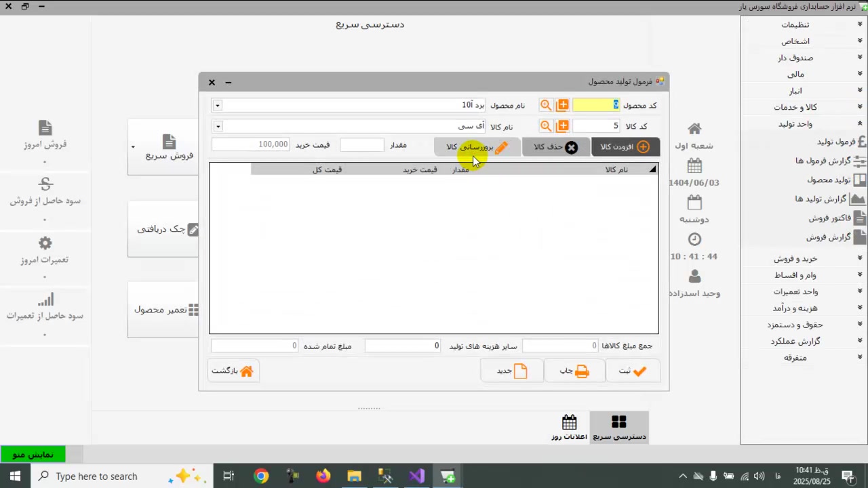Viewport: 868px width, 488px height.
Task: Click the فروش سریع quick-access tile
Action: pyautogui.click(x=163, y=147)
